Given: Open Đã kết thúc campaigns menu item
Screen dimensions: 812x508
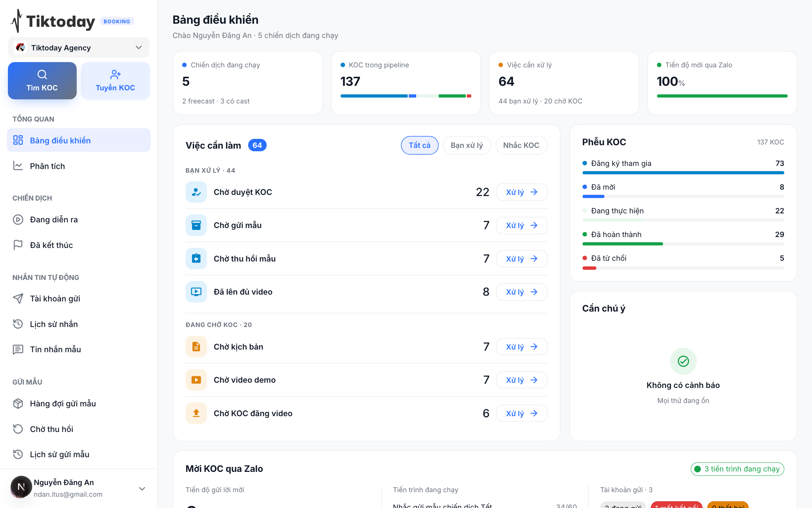Looking at the screenshot, I should 79,245.
